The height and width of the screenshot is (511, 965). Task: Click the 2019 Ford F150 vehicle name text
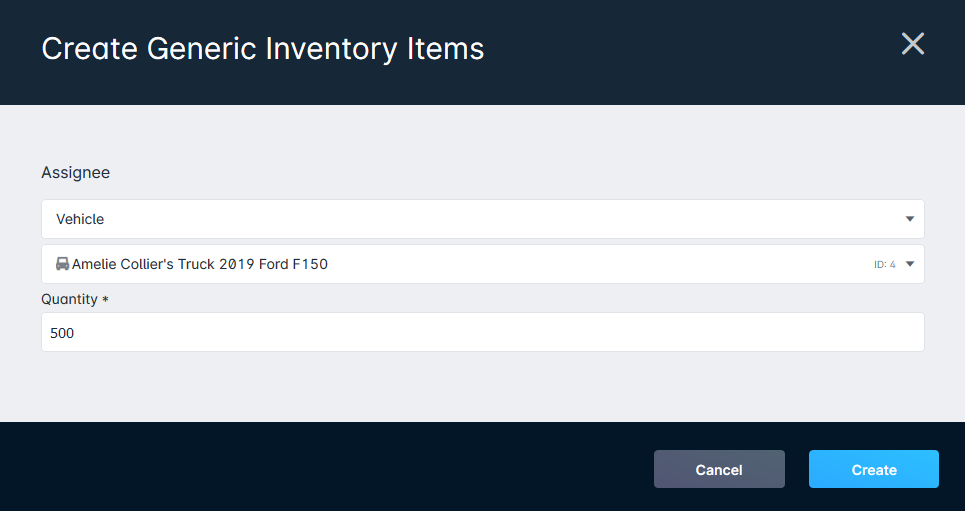[274, 264]
